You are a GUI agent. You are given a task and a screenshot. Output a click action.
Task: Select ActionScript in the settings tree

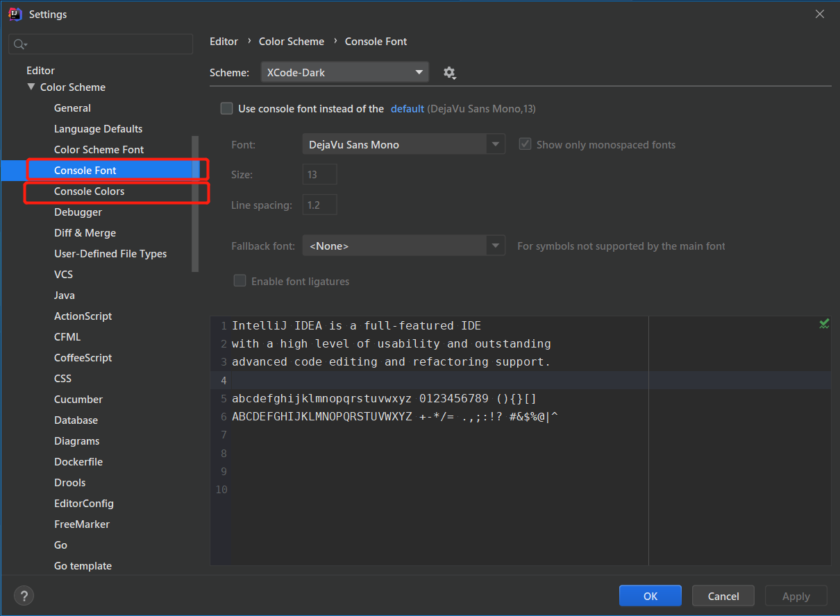(83, 316)
